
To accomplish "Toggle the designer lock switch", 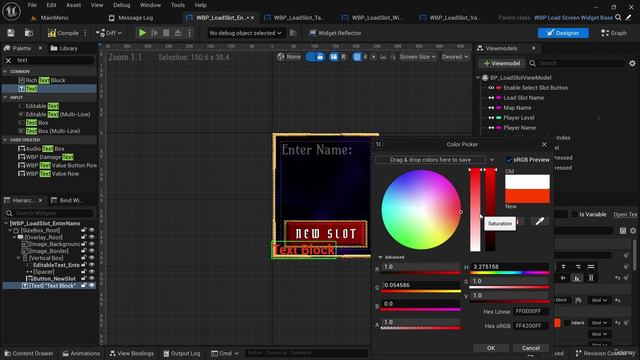I will pos(316,57).
